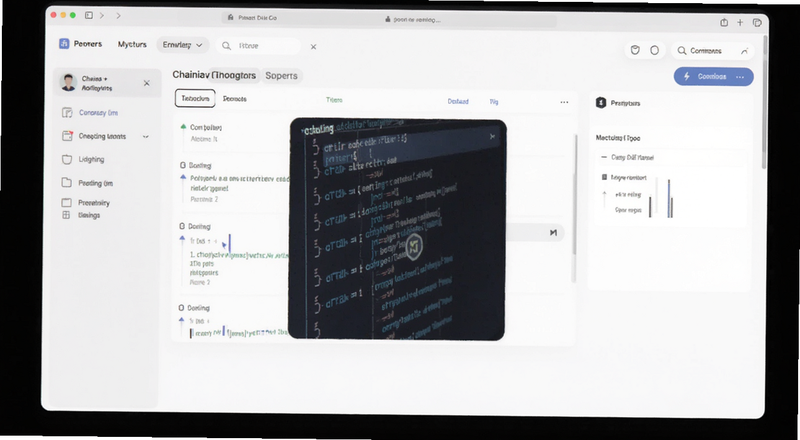Screen dimensions: 800x440
Task: Select the outlined Tebocion tab
Action: [x=195, y=98]
